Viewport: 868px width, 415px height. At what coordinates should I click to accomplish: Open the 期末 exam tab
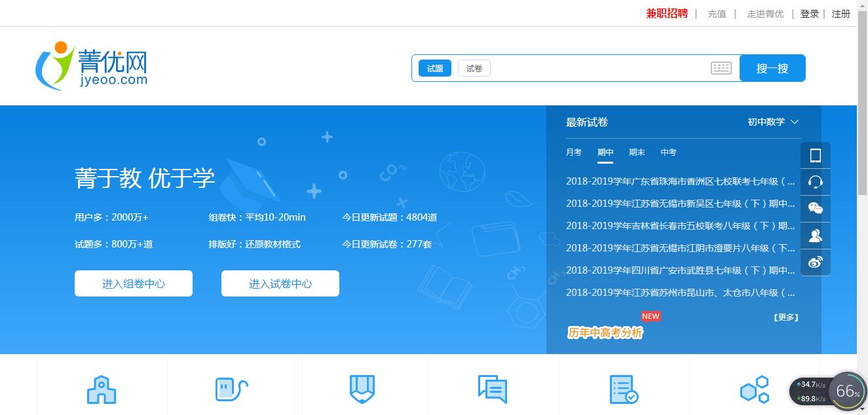point(637,152)
